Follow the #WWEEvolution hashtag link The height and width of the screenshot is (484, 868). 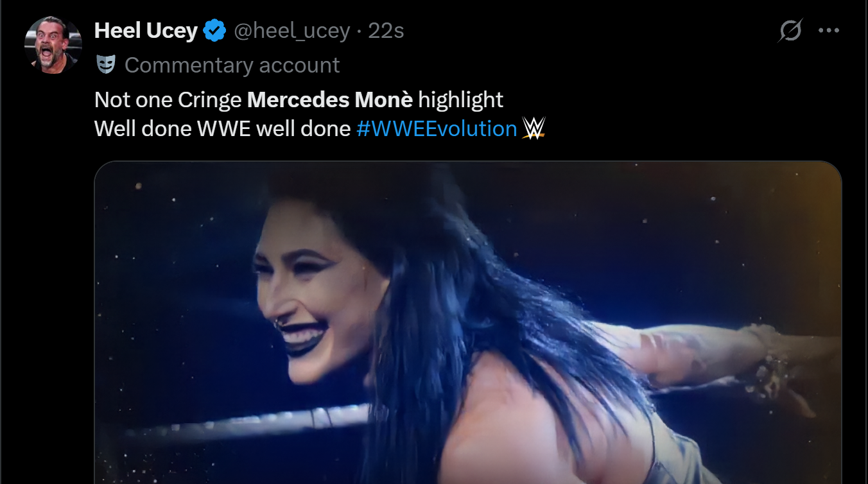click(437, 128)
